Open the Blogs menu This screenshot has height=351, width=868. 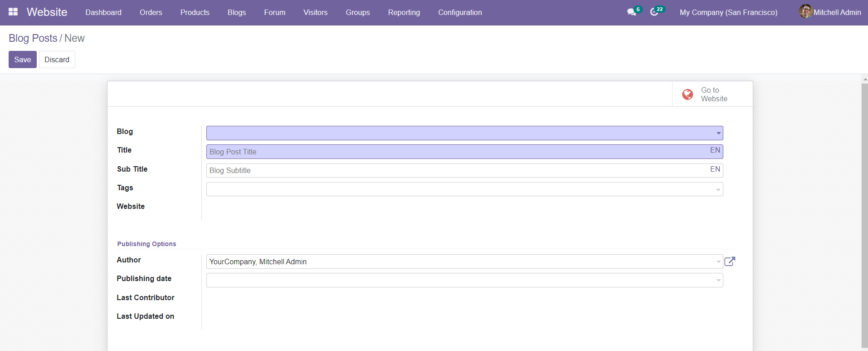tap(237, 12)
